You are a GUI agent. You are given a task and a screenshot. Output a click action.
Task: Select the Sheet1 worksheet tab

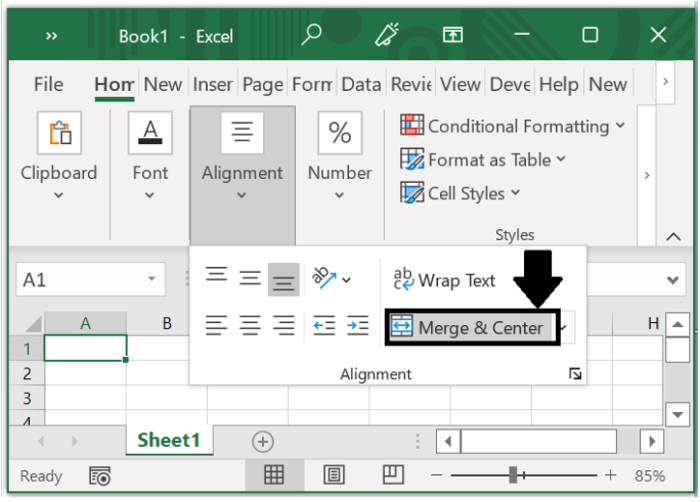point(169,441)
